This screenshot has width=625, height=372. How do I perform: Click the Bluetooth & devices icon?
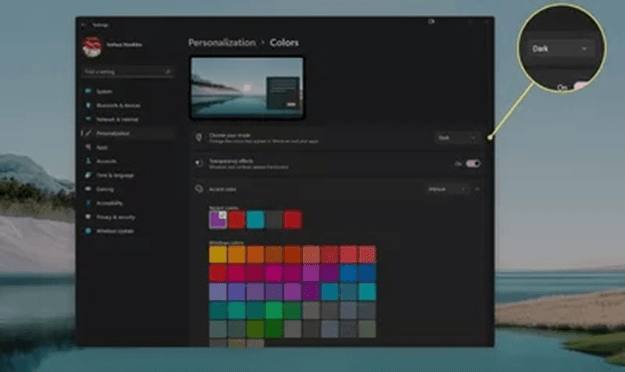point(88,105)
